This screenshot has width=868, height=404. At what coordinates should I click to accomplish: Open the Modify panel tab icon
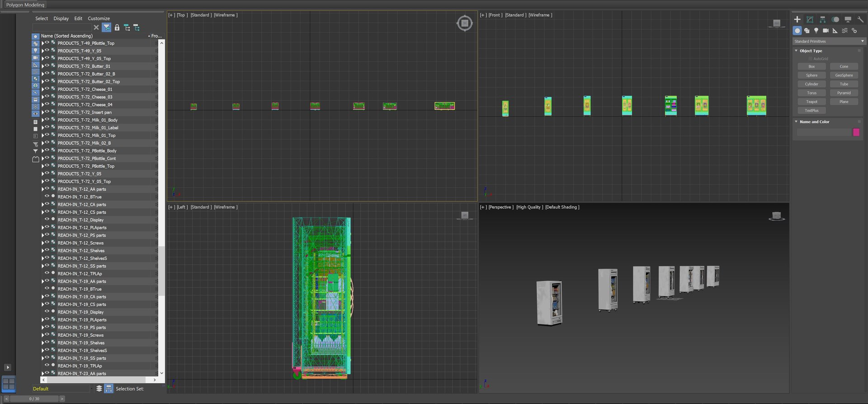point(810,19)
